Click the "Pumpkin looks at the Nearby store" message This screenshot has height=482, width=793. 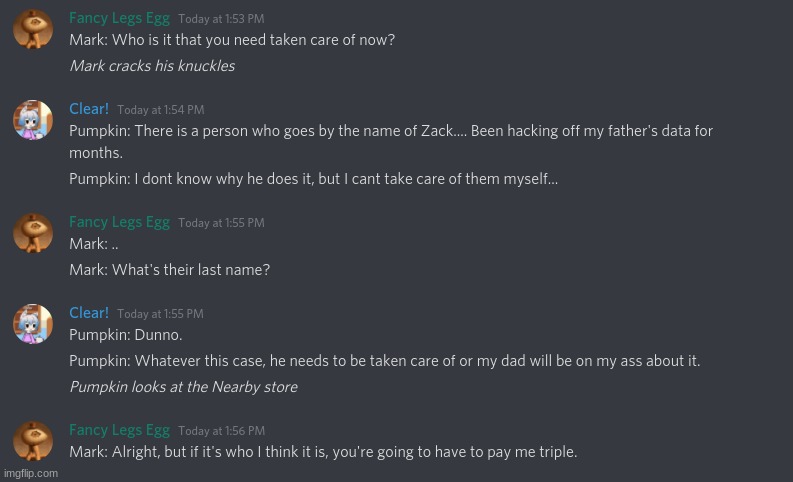183,387
